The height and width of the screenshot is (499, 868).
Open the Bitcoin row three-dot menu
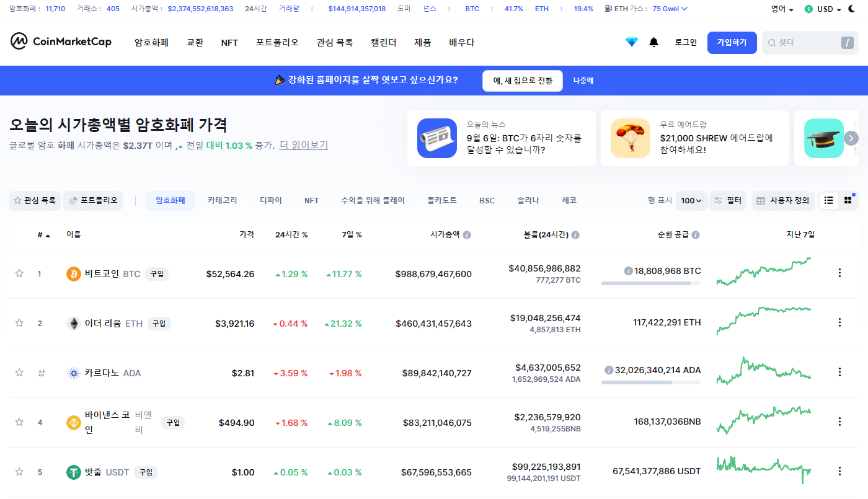[x=839, y=273]
